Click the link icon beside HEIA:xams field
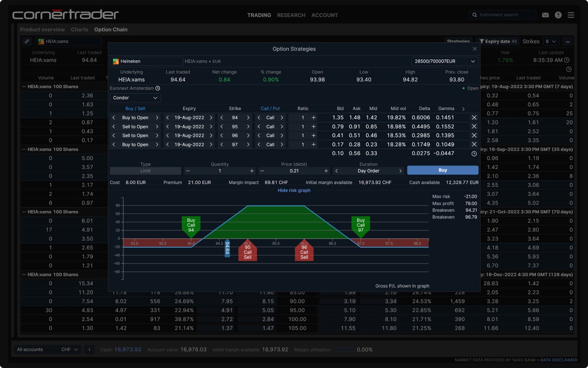 [27, 42]
